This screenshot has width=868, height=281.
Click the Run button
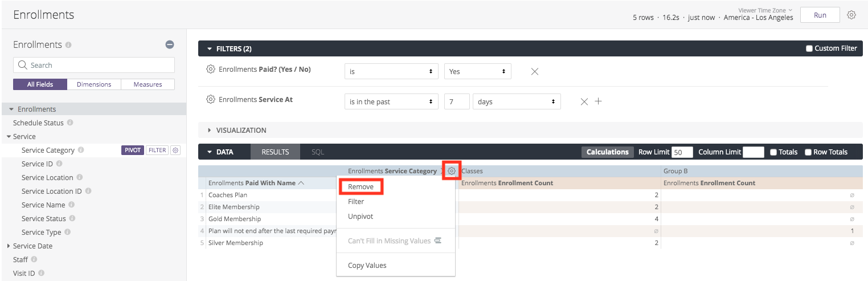(x=820, y=15)
